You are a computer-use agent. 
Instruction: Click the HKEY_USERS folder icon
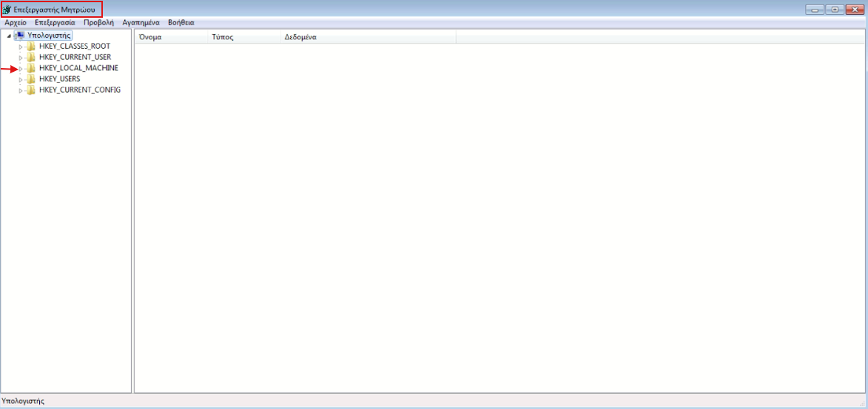coord(31,79)
